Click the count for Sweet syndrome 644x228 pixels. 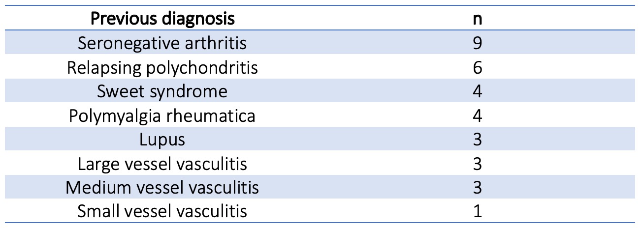(476, 91)
